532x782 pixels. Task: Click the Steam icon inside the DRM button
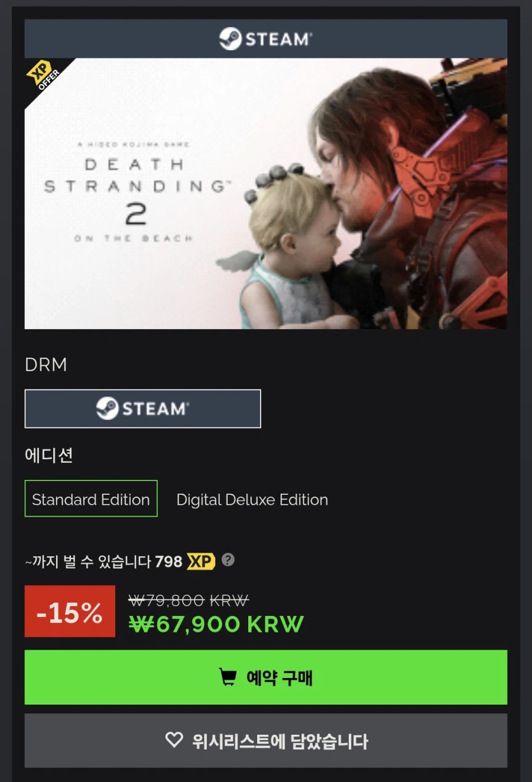[x=107, y=408]
